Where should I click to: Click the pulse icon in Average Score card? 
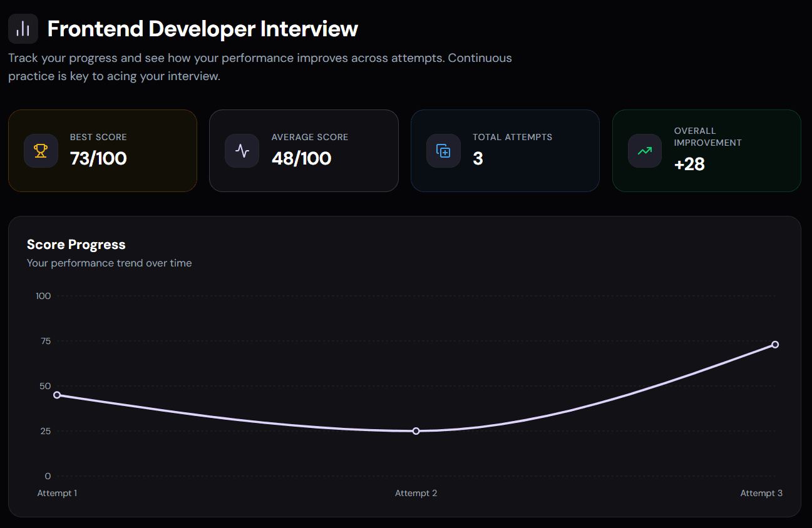(x=242, y=151)
